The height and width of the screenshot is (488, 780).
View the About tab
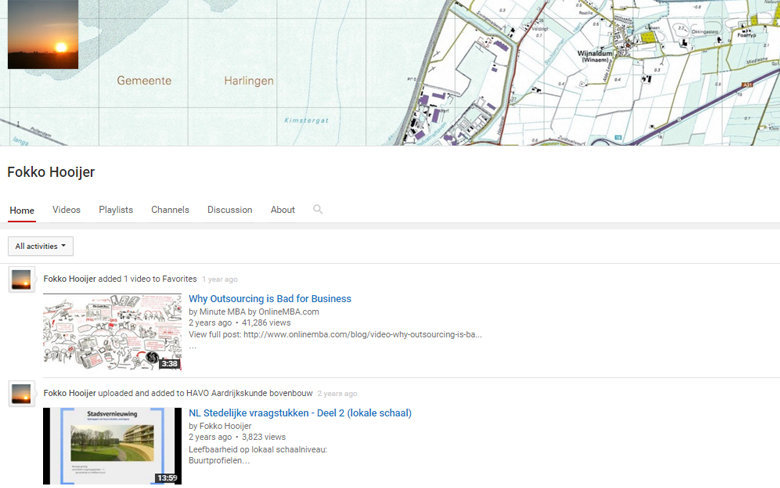[283, 209]
